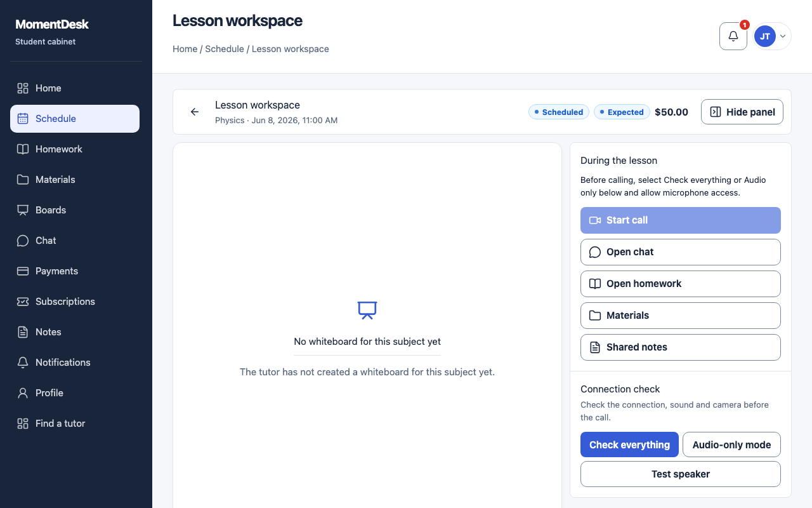Select Homework in the sidebar

point(75,149)
